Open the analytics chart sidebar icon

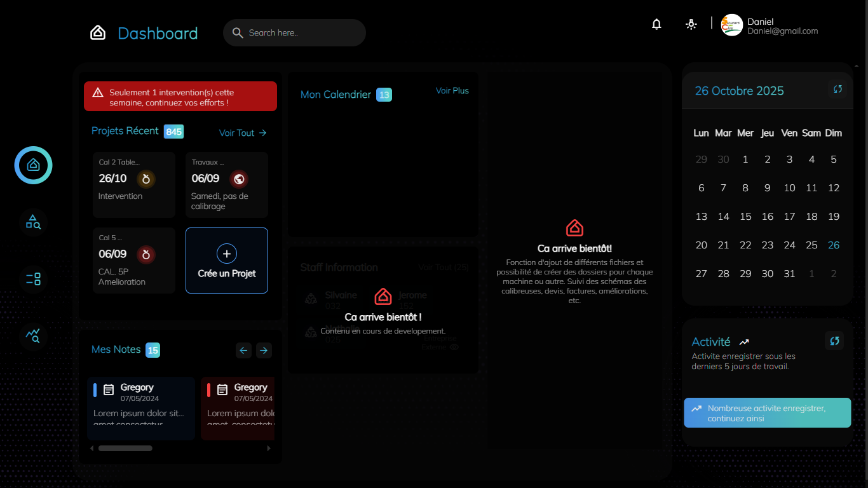[33, 335]
